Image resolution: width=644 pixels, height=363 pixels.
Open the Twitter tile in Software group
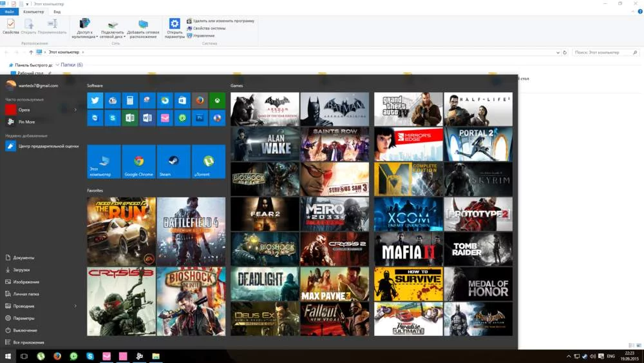click(x=95, y=100)
